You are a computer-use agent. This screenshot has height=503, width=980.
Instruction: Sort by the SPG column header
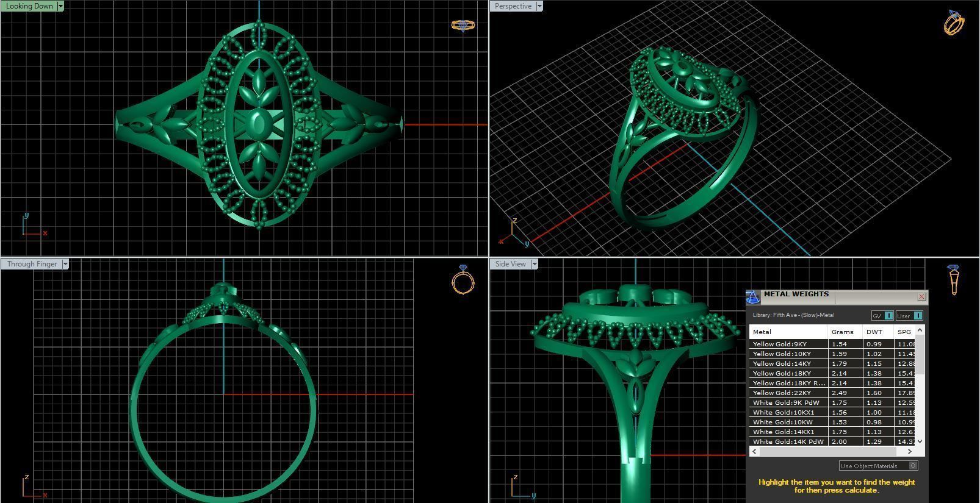(x=904, y=332)
